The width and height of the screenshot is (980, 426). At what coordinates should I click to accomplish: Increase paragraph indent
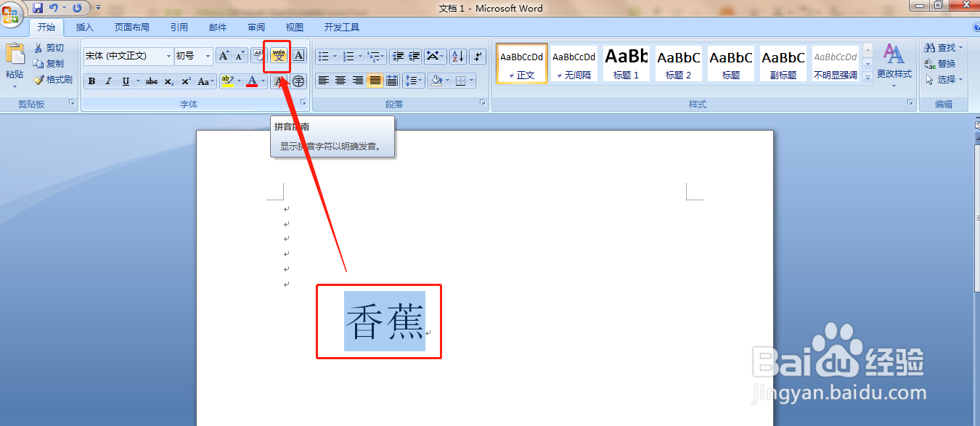point(414,56)
